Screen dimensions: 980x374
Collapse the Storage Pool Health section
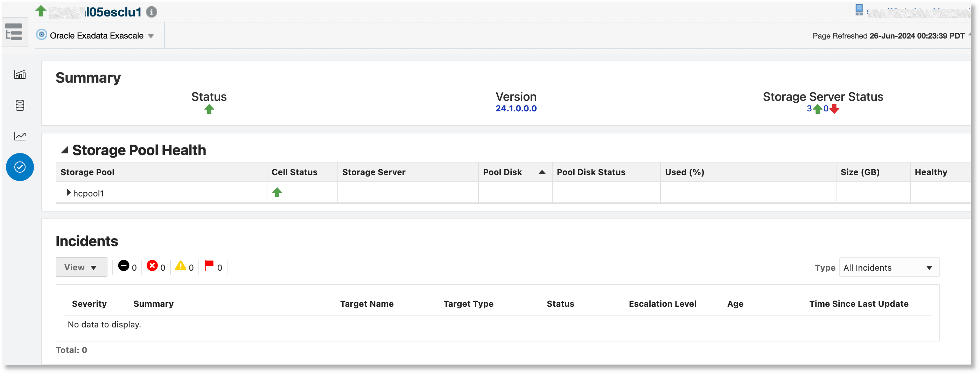[65, 150]
